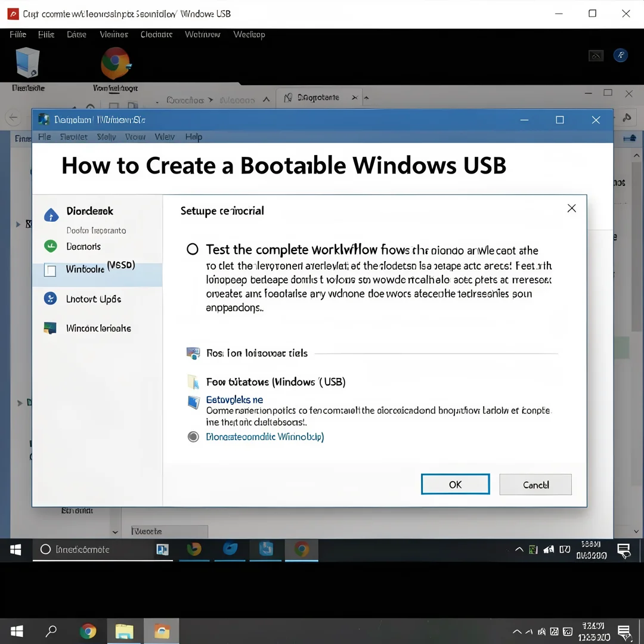
Task: Show hidden tray icons on the inner taskbar
Action: [519, 550]
